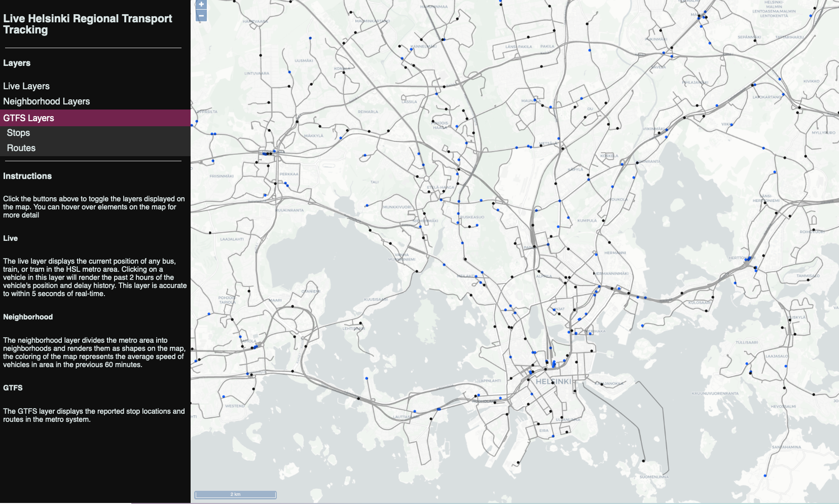Click the MUNKKIVUORI map label
The height and width of the screenshot is (504, 839).
[397, 207]
